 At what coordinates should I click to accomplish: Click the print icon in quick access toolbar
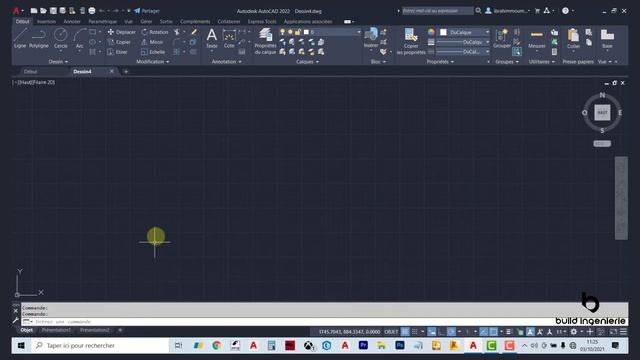[x=92, y=11]
